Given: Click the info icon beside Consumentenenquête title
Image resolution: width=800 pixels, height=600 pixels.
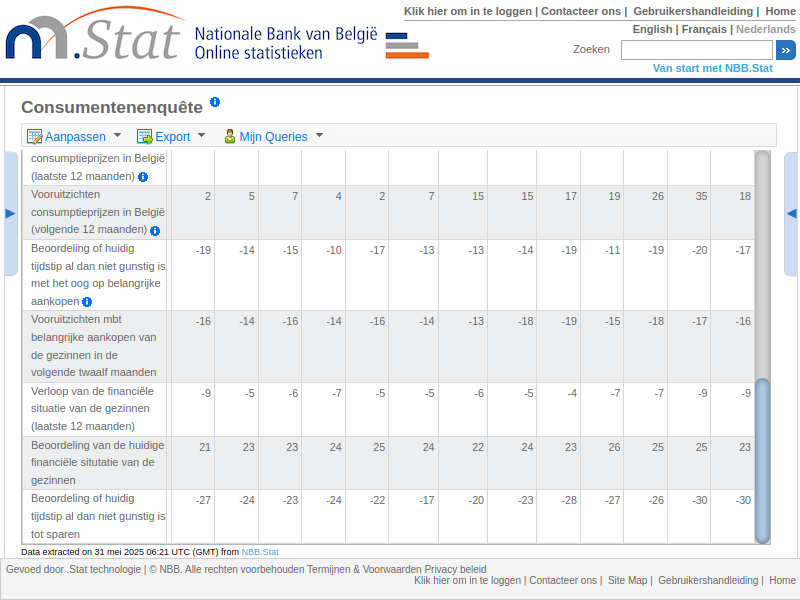Looking at the screenshot, I should (215, 103).
